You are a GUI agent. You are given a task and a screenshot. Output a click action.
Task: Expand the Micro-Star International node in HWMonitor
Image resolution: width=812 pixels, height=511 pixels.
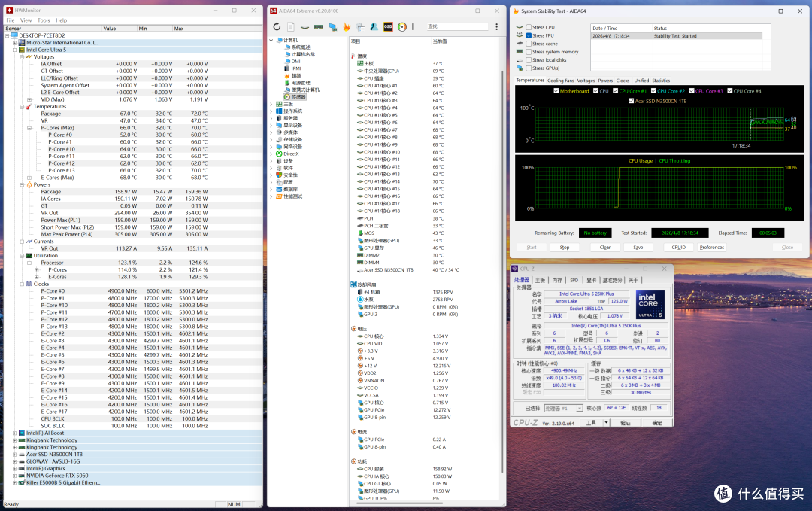coord(14,43)
